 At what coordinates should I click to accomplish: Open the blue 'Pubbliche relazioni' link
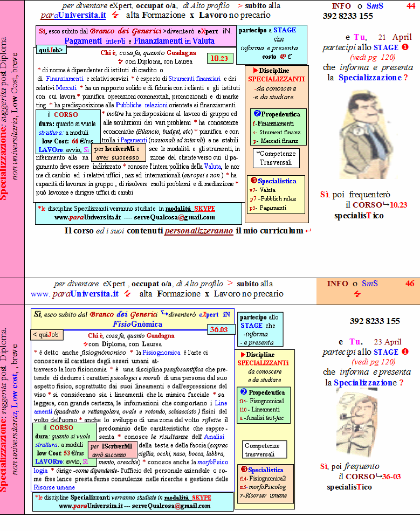[x=142, y=105]
